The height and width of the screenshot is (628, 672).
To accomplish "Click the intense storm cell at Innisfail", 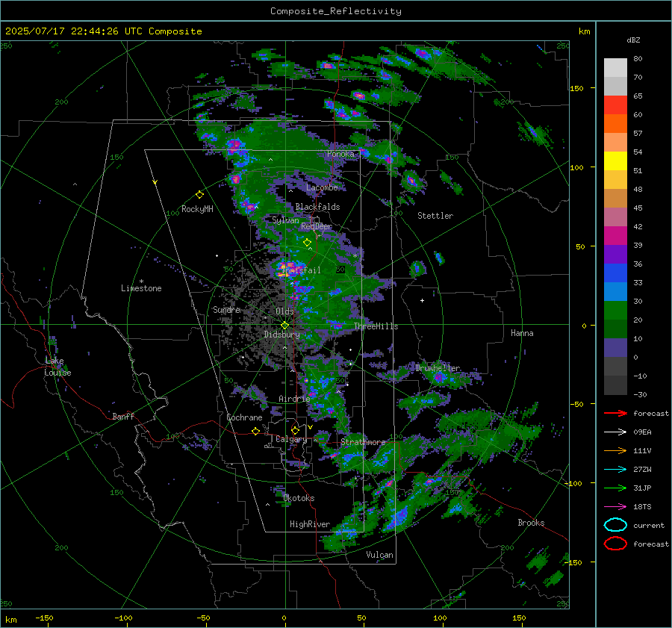I will 286,269.
